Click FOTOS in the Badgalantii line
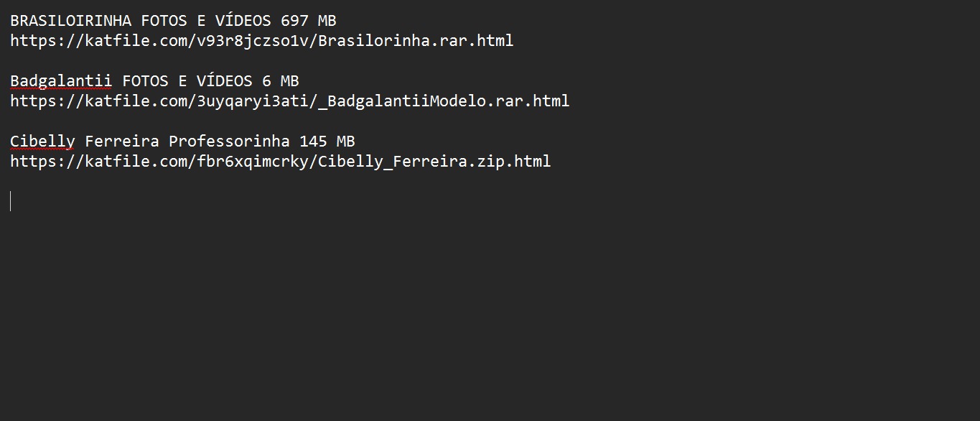The width and height of the screenshot is (980, 421). click(x=145, y=81)
